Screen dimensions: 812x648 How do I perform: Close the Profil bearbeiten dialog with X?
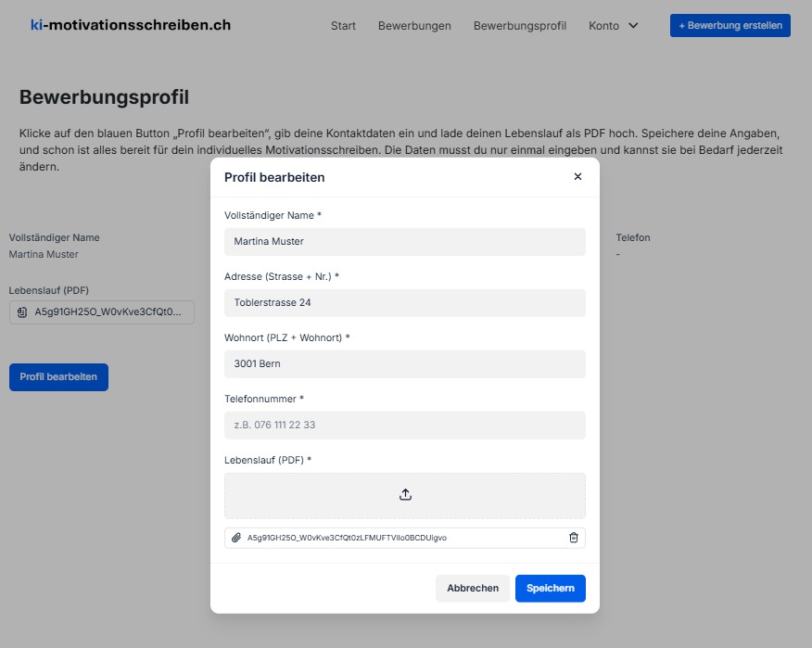[577, 177]
